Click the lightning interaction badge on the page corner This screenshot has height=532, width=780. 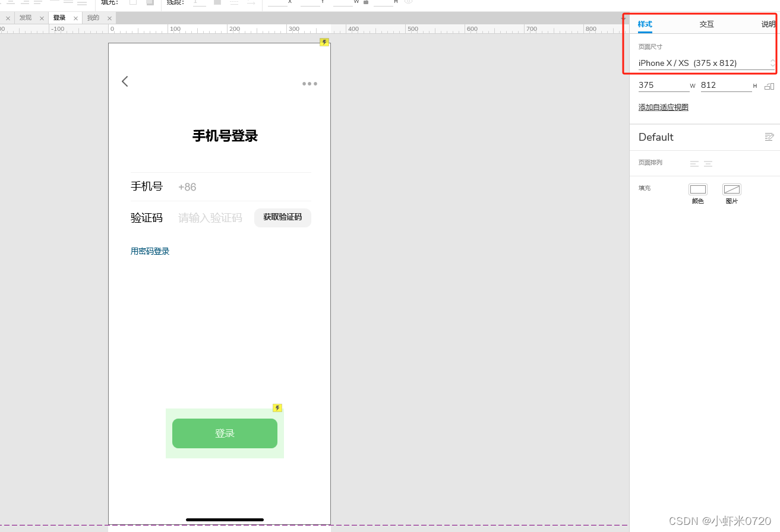324,42
